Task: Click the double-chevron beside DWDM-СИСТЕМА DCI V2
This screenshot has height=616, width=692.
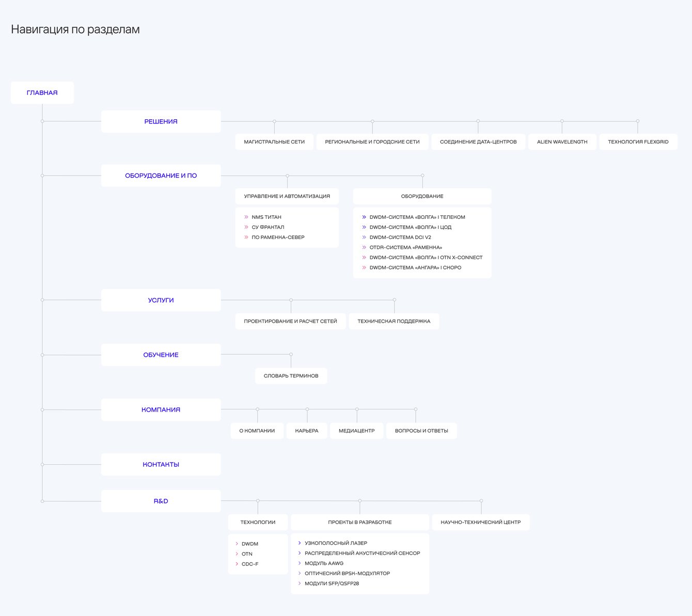Action: click(x=364, y=238)
